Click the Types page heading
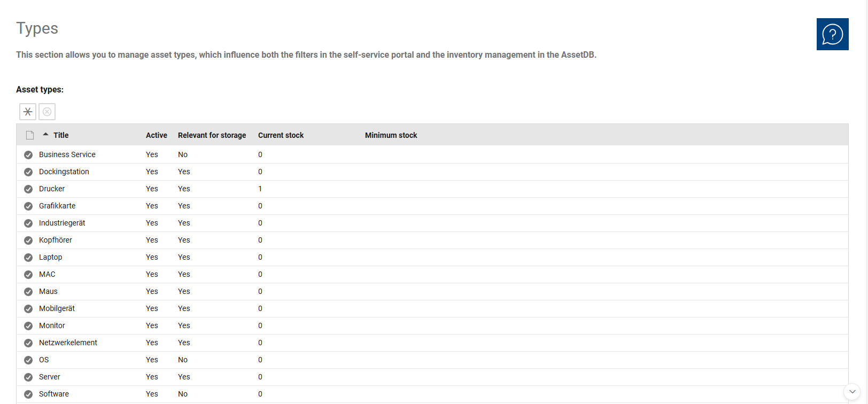Screen dimensions: 868x404 click(x=37, y=28)
